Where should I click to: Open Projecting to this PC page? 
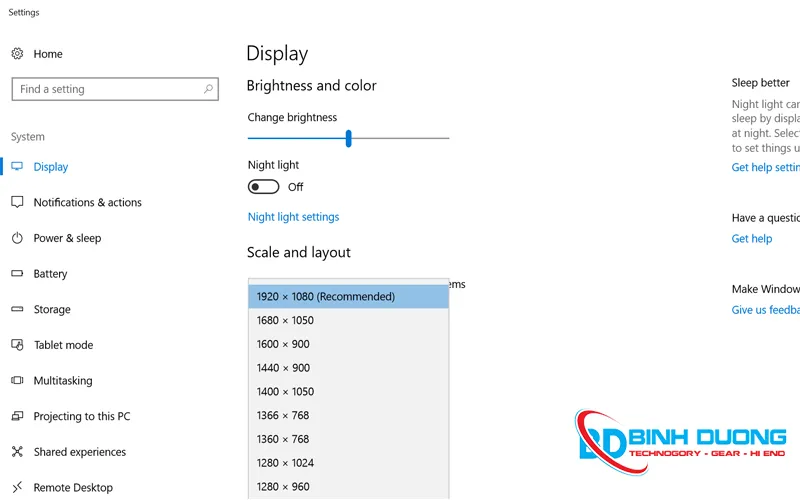tap(82, 416)
